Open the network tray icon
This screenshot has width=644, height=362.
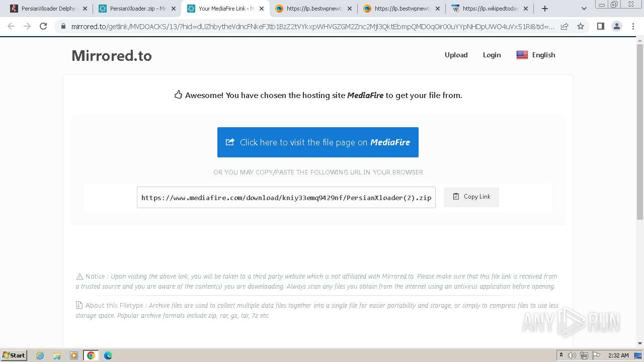(584, 355)
